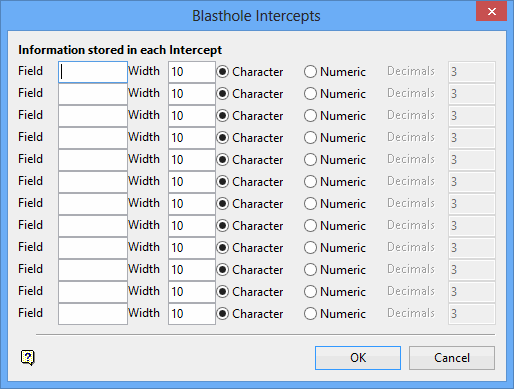
Task: Click the Width input in the tenth row
Action: coord(192,270)
